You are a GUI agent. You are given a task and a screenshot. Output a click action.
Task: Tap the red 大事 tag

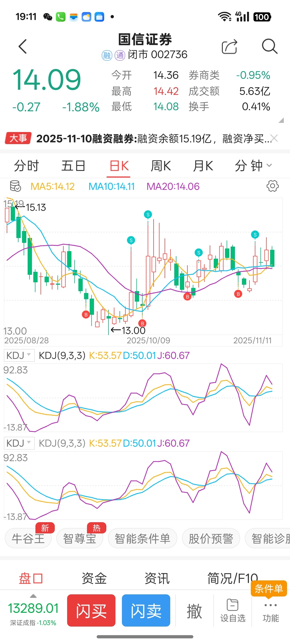point(18,138)
